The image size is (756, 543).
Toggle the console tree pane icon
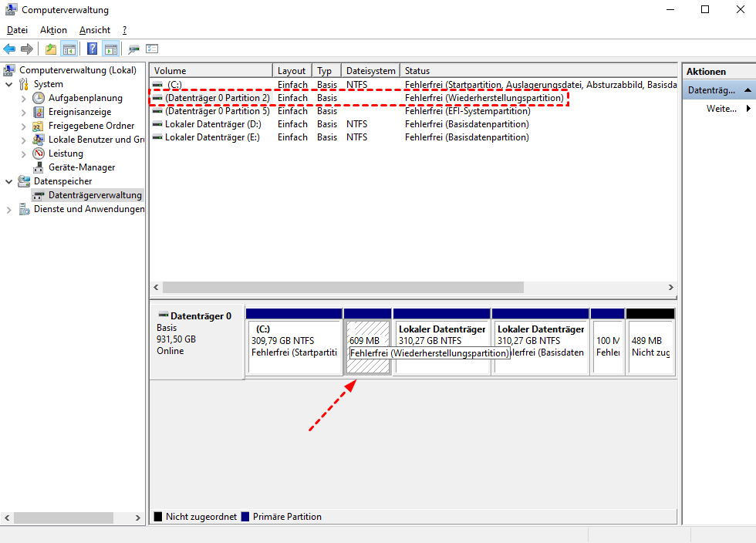pos(69,49)
